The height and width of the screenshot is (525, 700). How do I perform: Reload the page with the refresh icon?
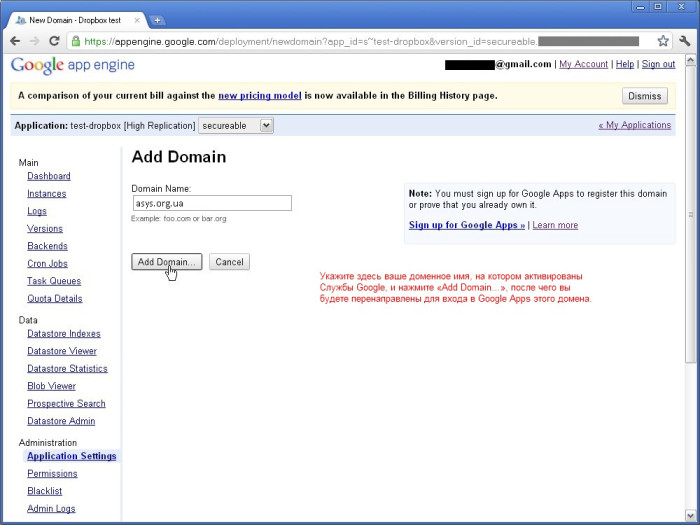(x=54, y=41)
